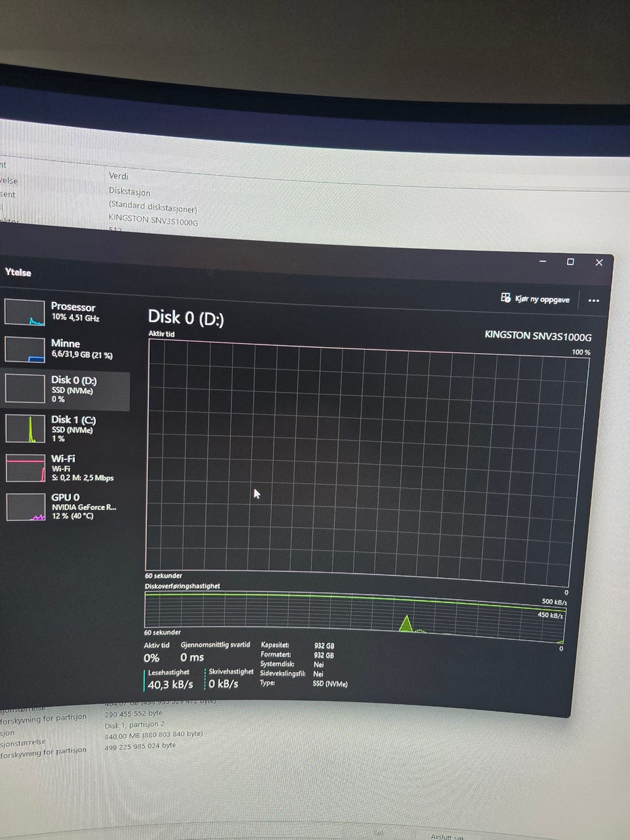630x840 pixels.
Task: Click the Kjør ny oppgave button
Action: [x=535, y=299]
